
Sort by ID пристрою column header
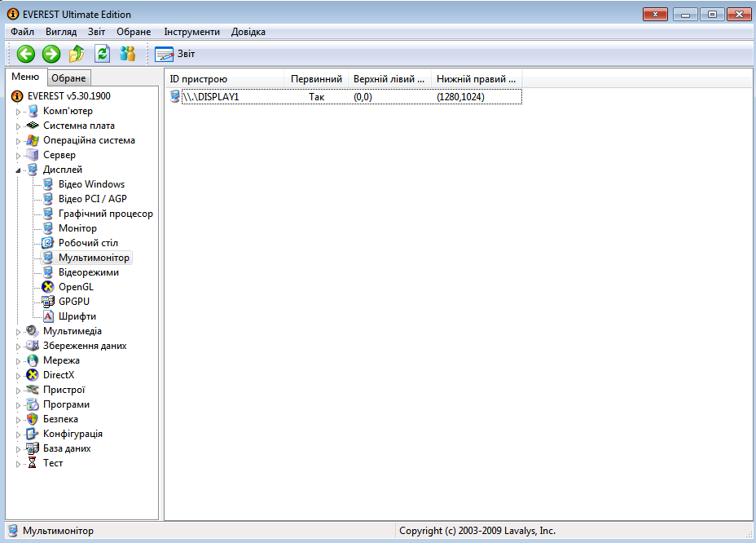pyautogui.click(x=225, y=79)
